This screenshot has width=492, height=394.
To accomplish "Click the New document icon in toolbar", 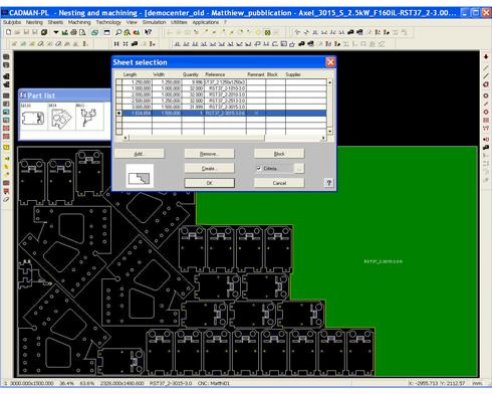I will point(9,32).
